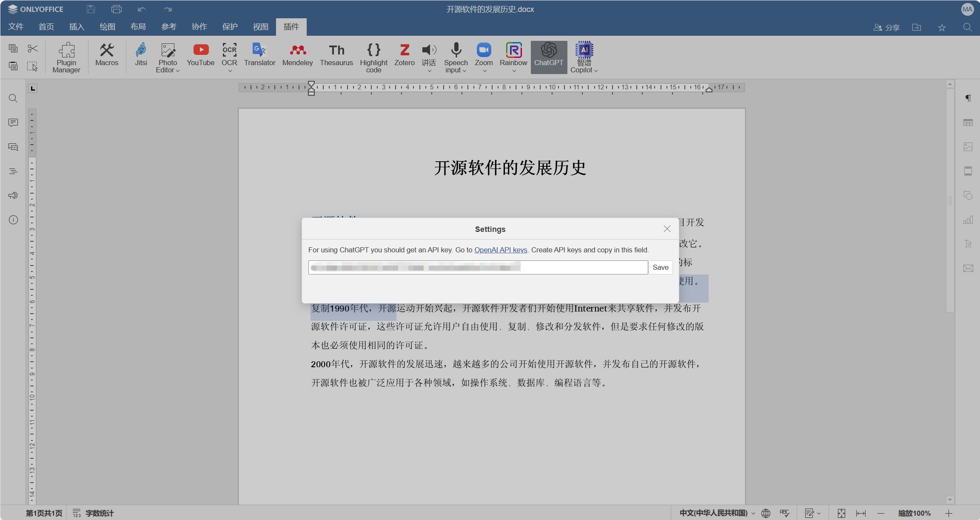Open the YouTube plugin
The height and width of the screenshot is (520, 980).
200,54
